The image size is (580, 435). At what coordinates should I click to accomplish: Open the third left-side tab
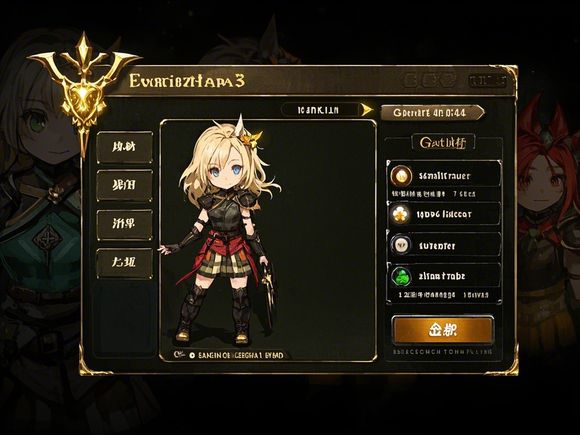pyautogui.click(x=125, y=225)
